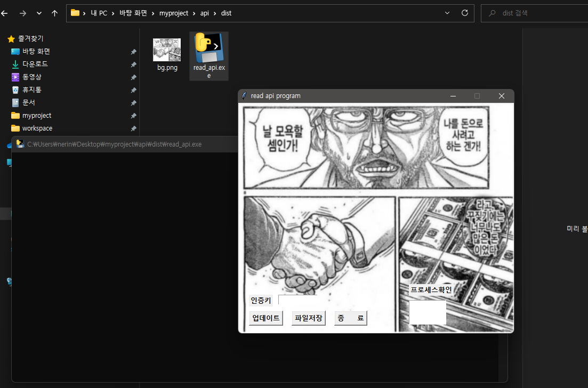Open 문서 in sidebar
Image resolution: width=588 pixels, height=388 pixels.
(28, 102)
